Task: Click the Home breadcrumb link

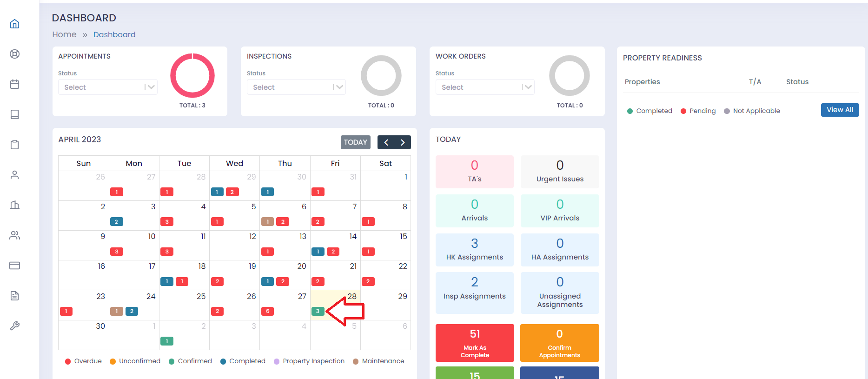Action: point(64,34)
